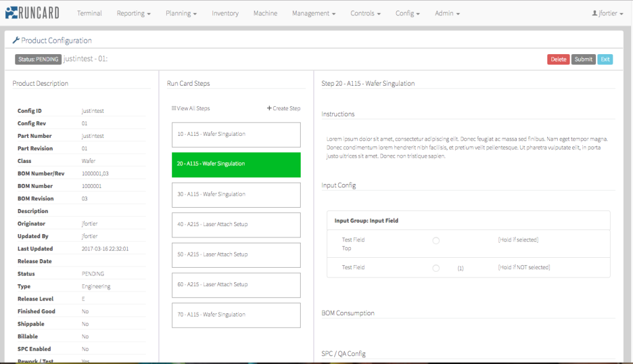Open the Machine page

[x=265, y=13]
